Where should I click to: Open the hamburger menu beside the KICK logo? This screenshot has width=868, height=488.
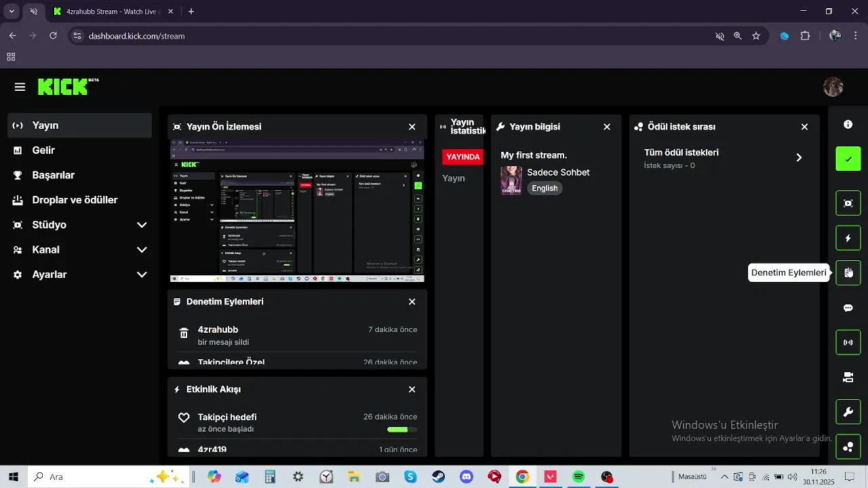(x=20, y=87)
